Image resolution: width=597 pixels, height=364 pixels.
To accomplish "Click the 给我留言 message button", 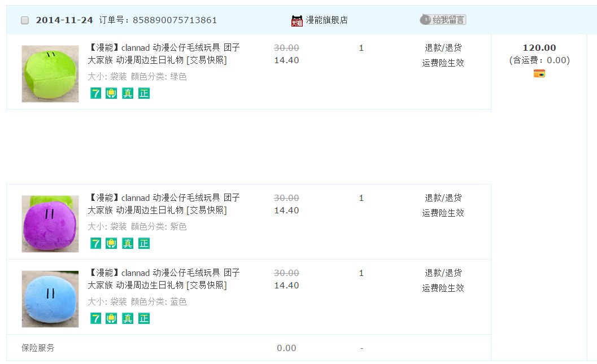I will click(443, 20).
